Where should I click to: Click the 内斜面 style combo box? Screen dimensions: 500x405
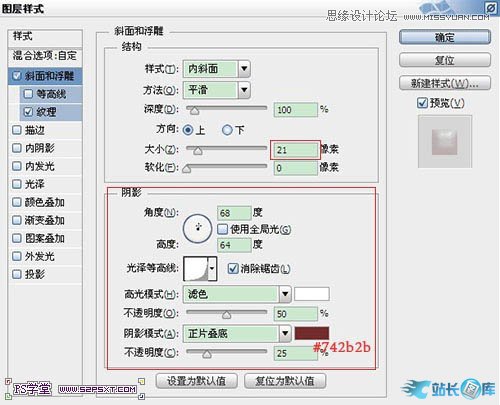point(217,69)
